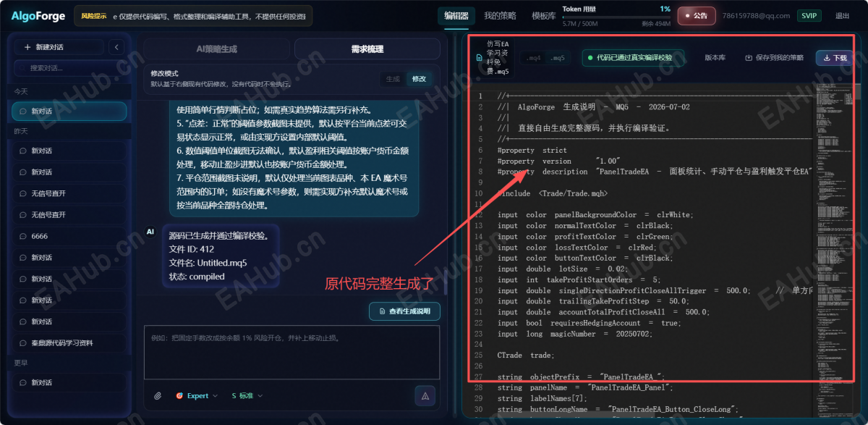The image size is (868, 425).
Task: Open the 版本库 version history
Action: click(715, 58)
